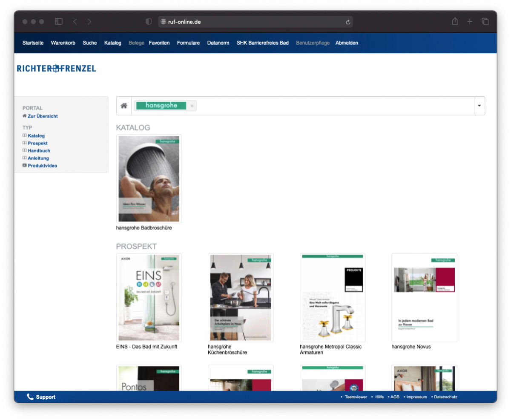Viewport: 511px width, 420px height.
Task: Open the hansgrohe Küchenbroschüre cover thumbnail
Action: pos(241,298)
